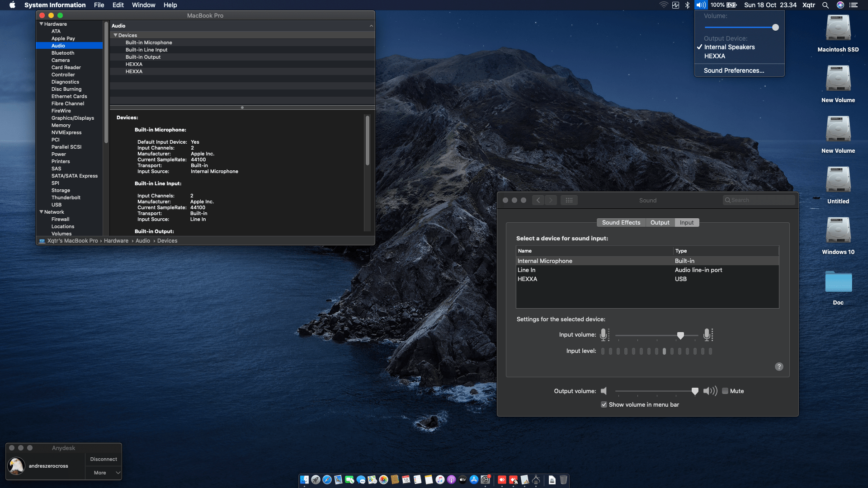Open Apple TV from the dock
The image size is (868, 488).
(462, 480)
